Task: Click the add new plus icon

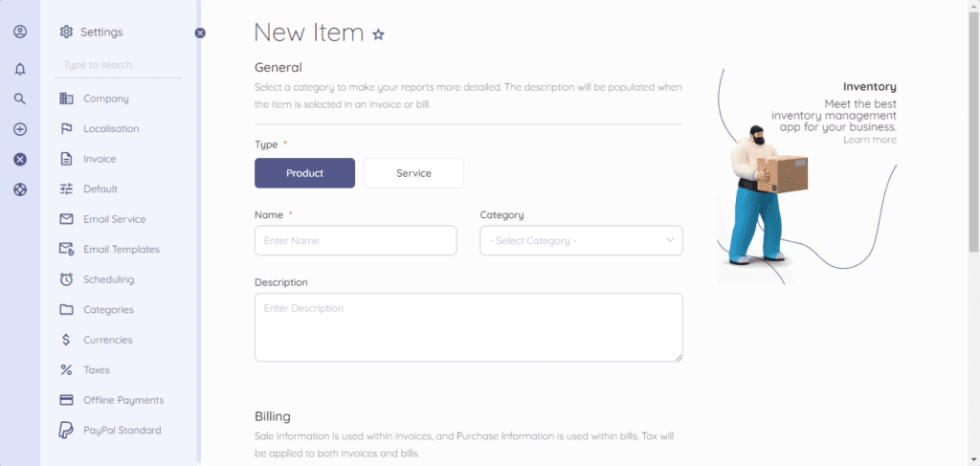Action: 20,129
